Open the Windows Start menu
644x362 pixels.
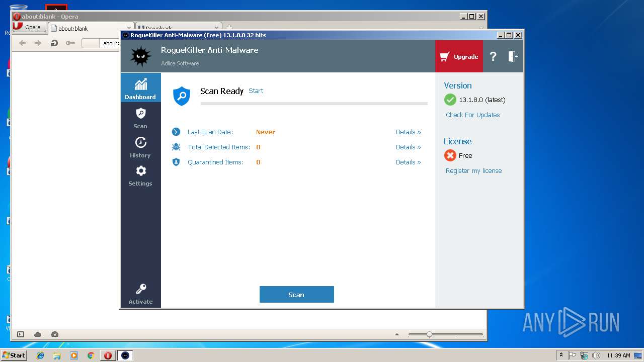tap(14, 355)
